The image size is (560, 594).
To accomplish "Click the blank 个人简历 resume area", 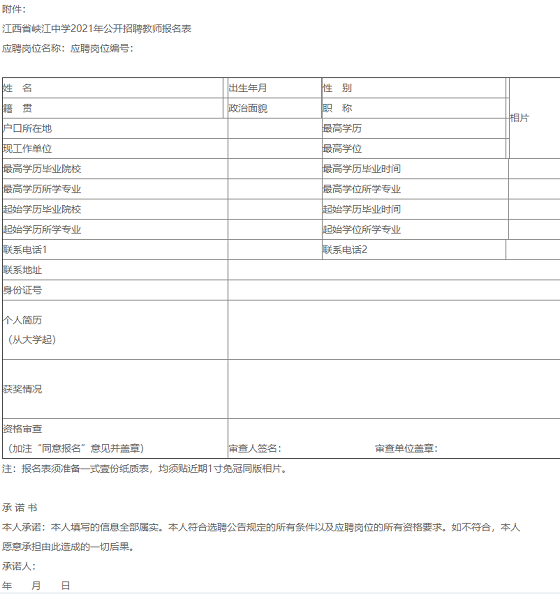I will 394,330.
